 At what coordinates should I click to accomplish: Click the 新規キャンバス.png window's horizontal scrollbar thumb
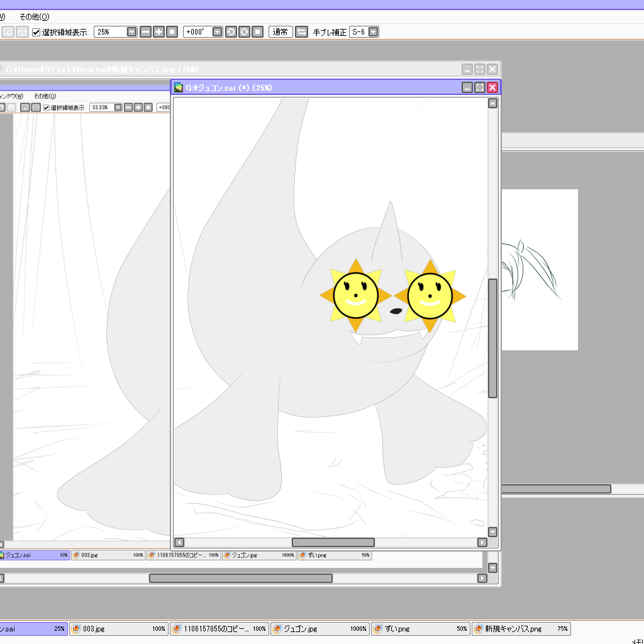241,579
